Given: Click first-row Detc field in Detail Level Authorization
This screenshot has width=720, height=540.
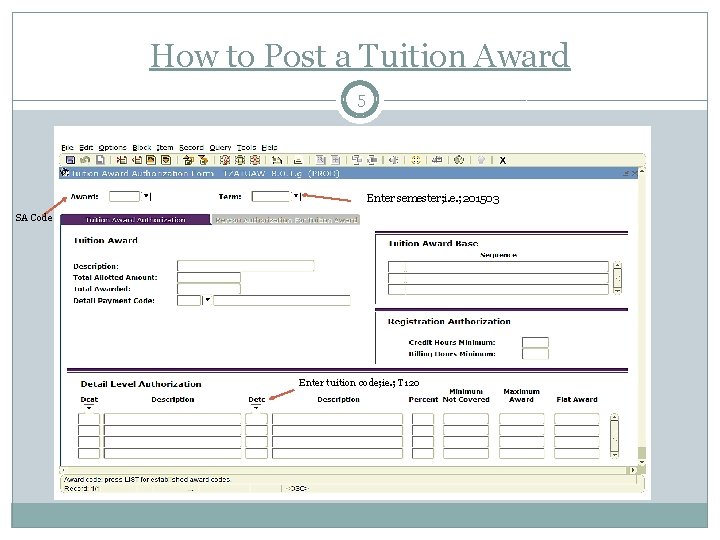Looking at the screenshot, I should click(256, 419).
